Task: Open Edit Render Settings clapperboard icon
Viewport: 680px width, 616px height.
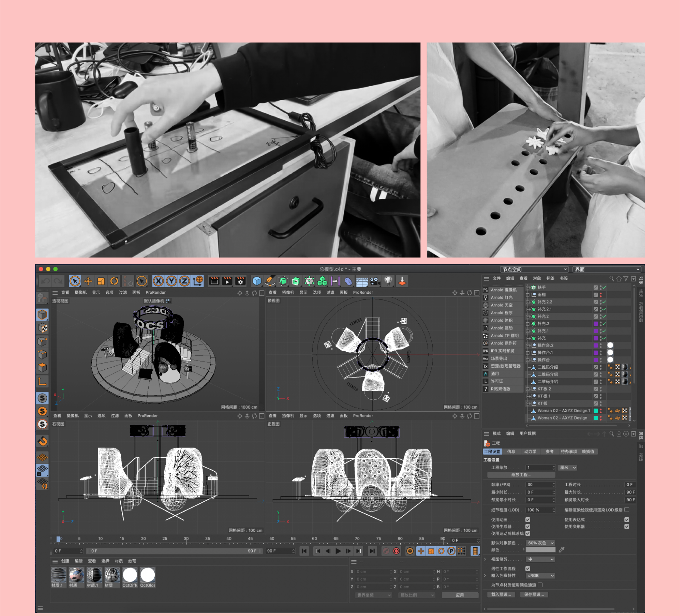Action: click(x=240, y=281)
